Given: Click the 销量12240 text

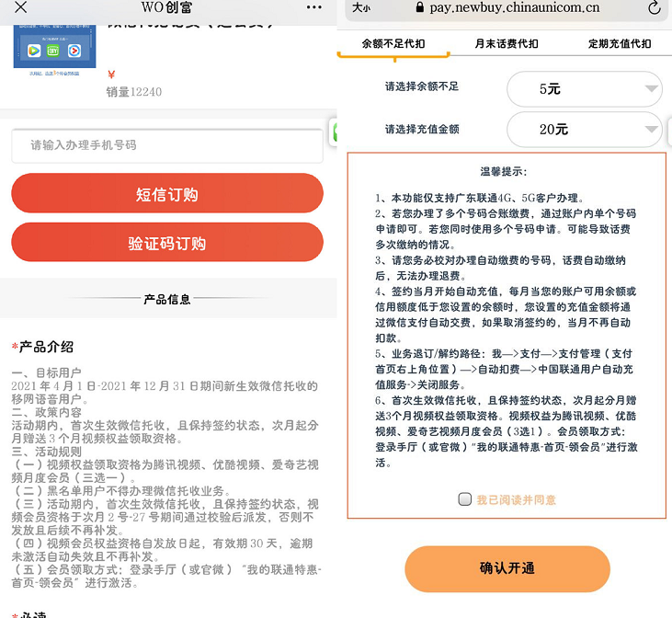Looking at the screenshot, I should tap(133, 92).
